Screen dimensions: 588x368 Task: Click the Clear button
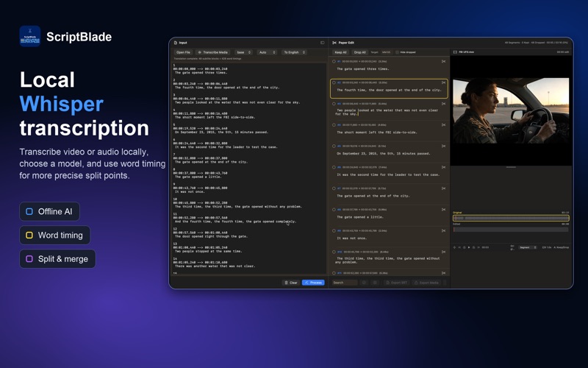click(x=291, y=283)
